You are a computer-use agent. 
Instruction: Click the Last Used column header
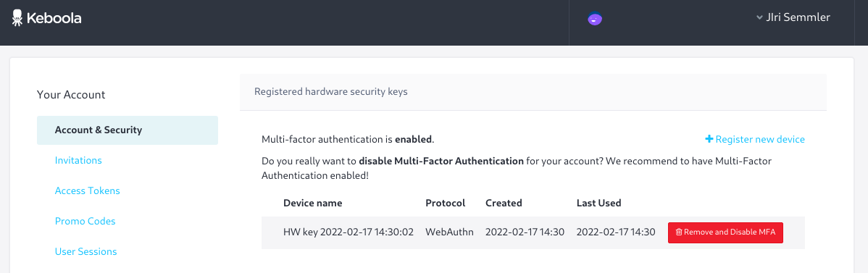[598, 203]
